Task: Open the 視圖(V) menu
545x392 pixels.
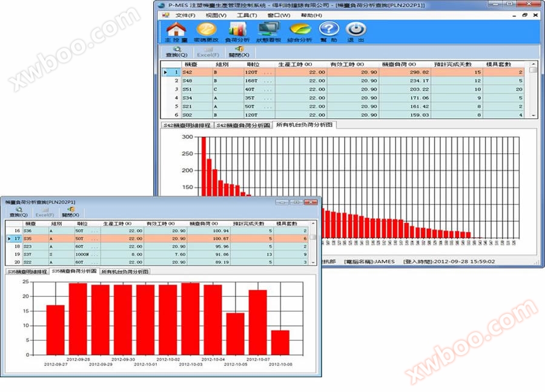Action: coord(216,15)
